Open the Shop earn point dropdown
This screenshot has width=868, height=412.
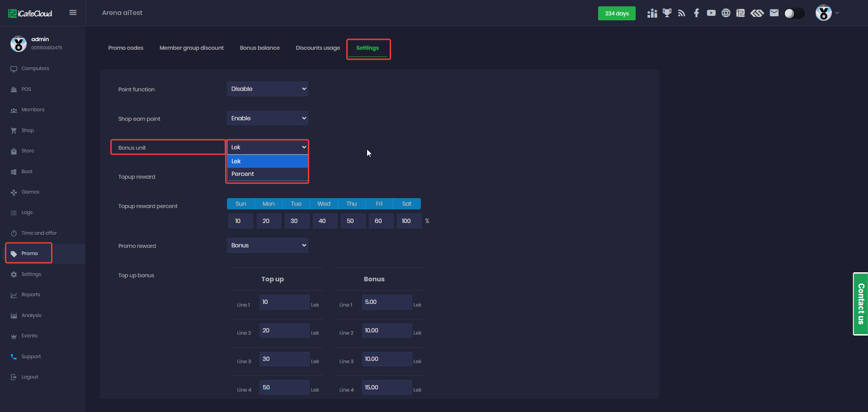pos(267,118)
